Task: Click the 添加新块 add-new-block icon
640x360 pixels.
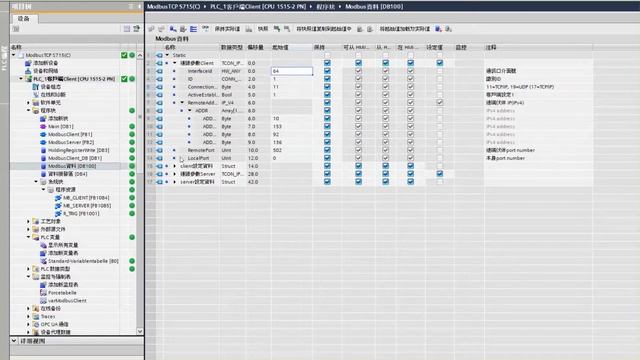Action: point(43,118)
